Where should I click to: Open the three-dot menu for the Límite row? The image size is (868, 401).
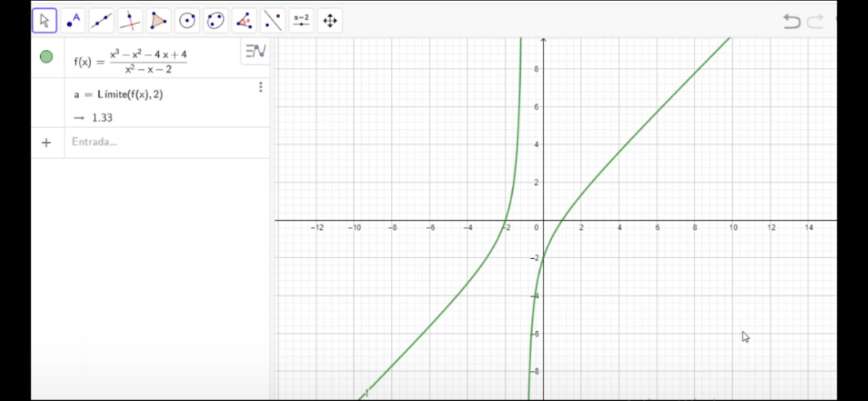260,87
